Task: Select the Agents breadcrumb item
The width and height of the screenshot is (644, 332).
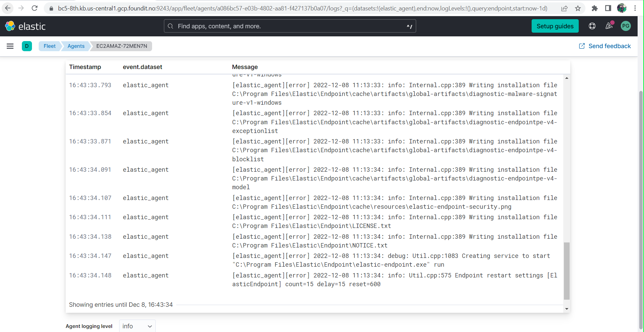Action: tap(76, 46)
